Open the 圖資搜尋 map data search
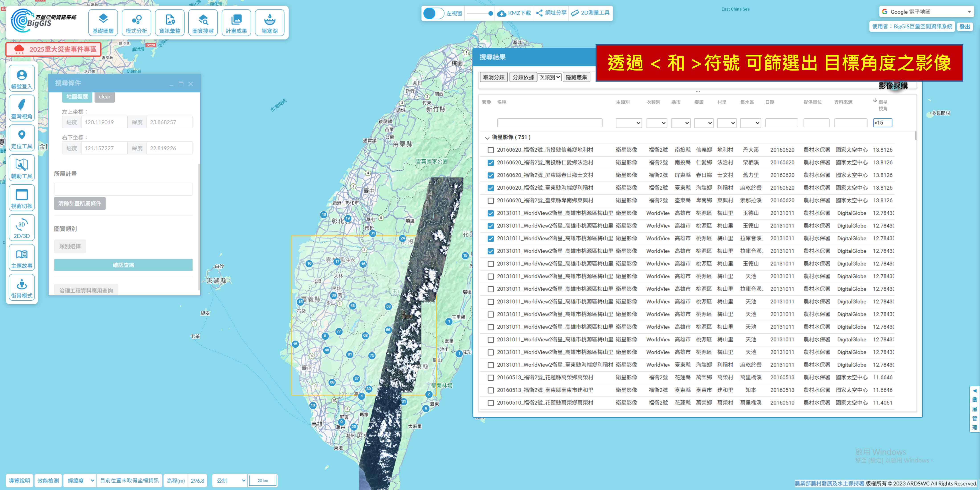This screenshot has height=490, width=980. [x=203, y=23]
